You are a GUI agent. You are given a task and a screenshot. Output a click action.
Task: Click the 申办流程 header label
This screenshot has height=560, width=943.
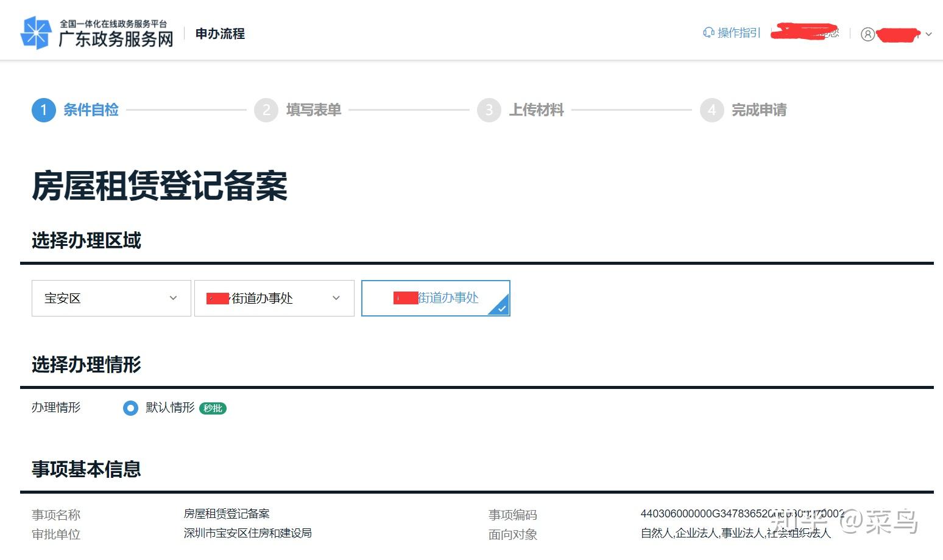[220, 33]
